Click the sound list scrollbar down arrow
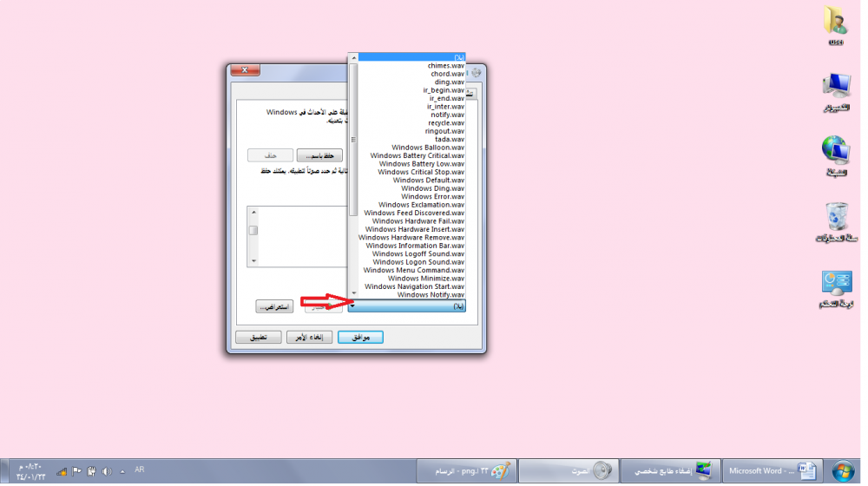This screenshot has width=868, height=486. click(x=353, y=294)
